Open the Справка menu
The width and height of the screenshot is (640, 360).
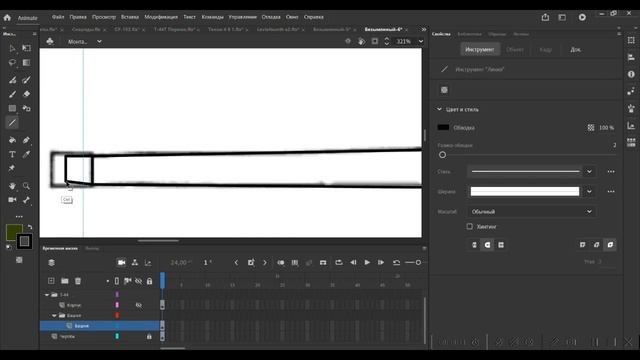tap(313, 17)
